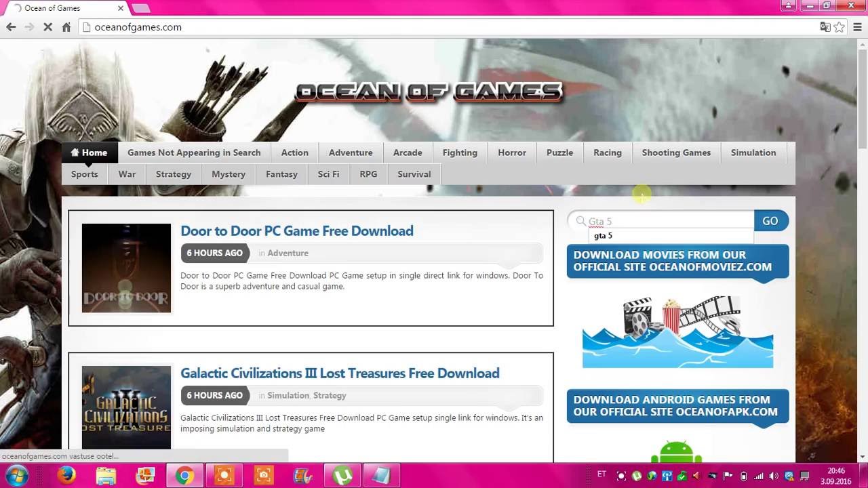Open the Sports category
868x488 pixels.
point(85,174)
